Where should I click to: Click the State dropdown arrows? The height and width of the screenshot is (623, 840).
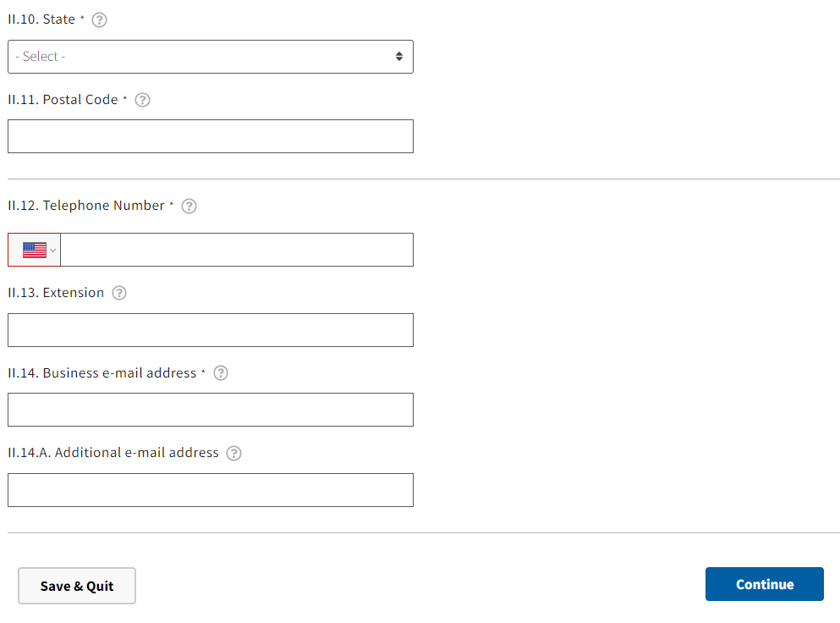399,57
